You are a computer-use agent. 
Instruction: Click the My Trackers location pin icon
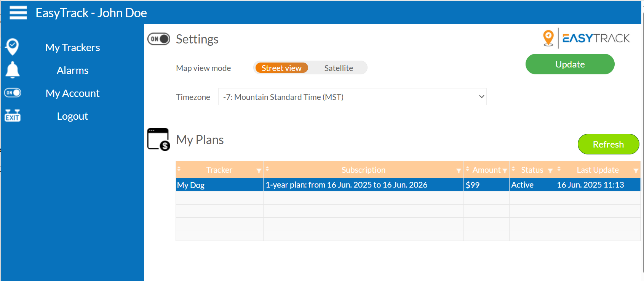click(13, 47)
